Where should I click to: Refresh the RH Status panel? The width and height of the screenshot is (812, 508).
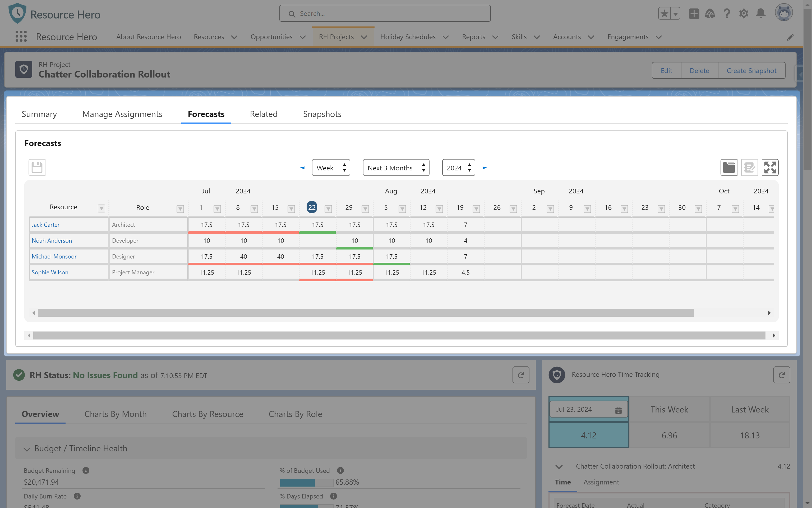click(x=521, y=375)
